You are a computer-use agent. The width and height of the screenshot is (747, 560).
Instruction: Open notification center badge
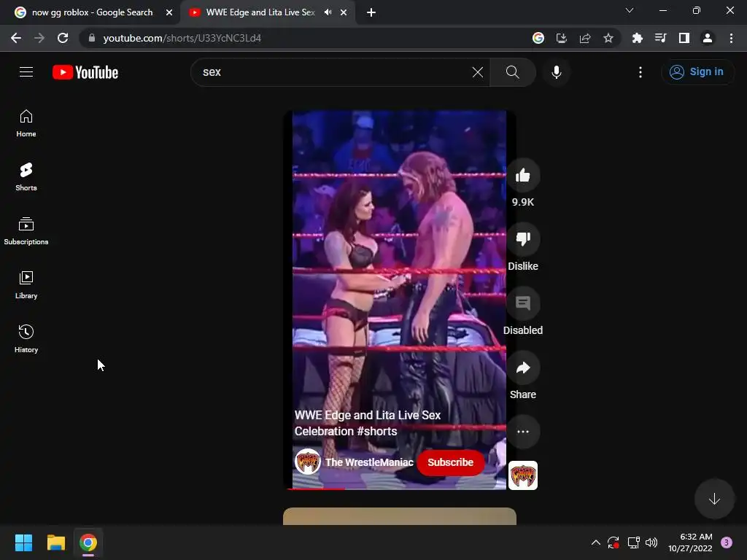(727, 542)
